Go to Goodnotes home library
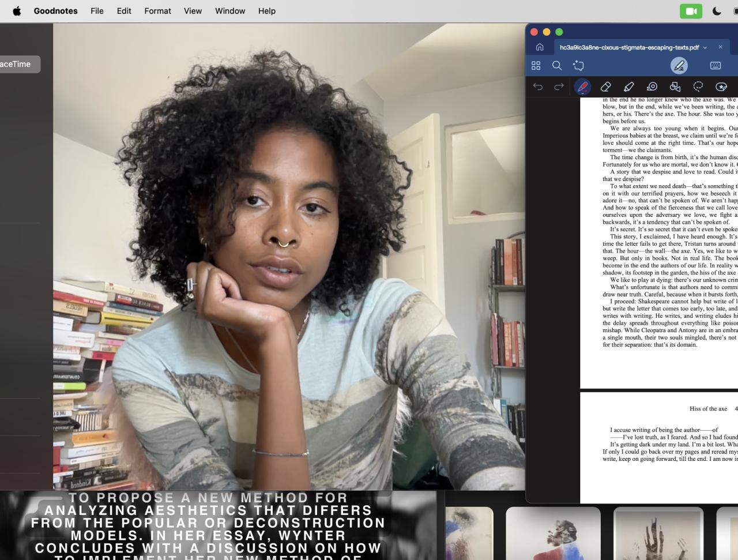This screenshot has height=560, width=738. (540, 47)
